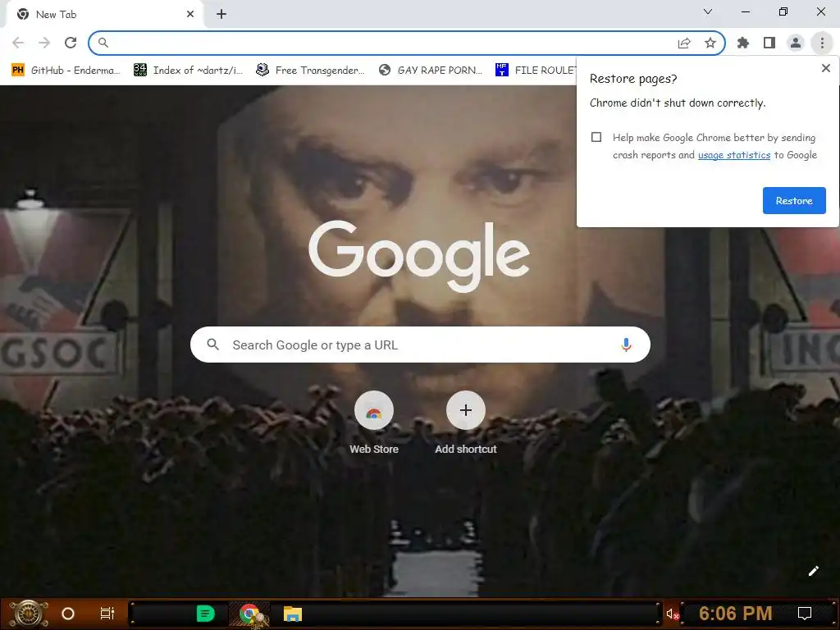Open the FILE ROULET bookmark

pyautogui.click(x=536, y=71)
